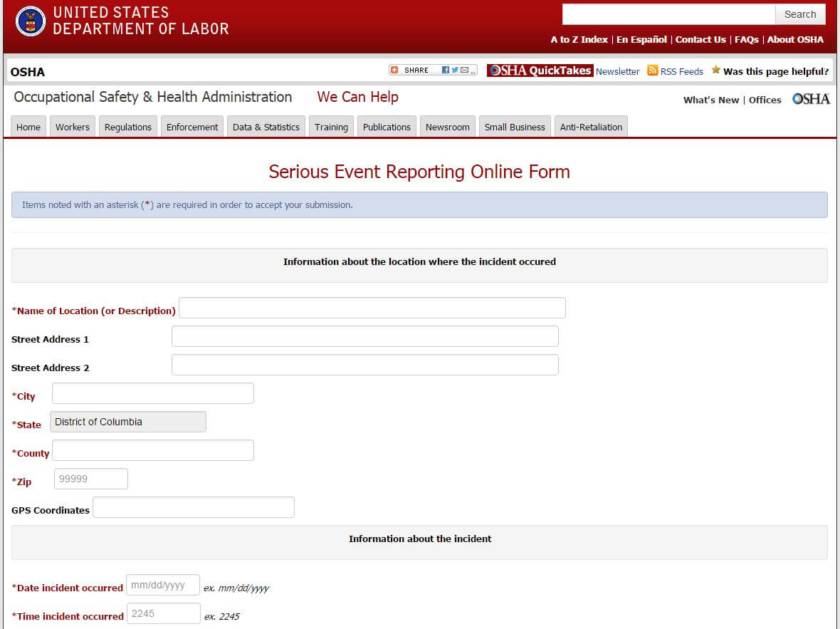840x629 pixels.
Task: Click the Date incident occurred field
Action: pos(163,585)
